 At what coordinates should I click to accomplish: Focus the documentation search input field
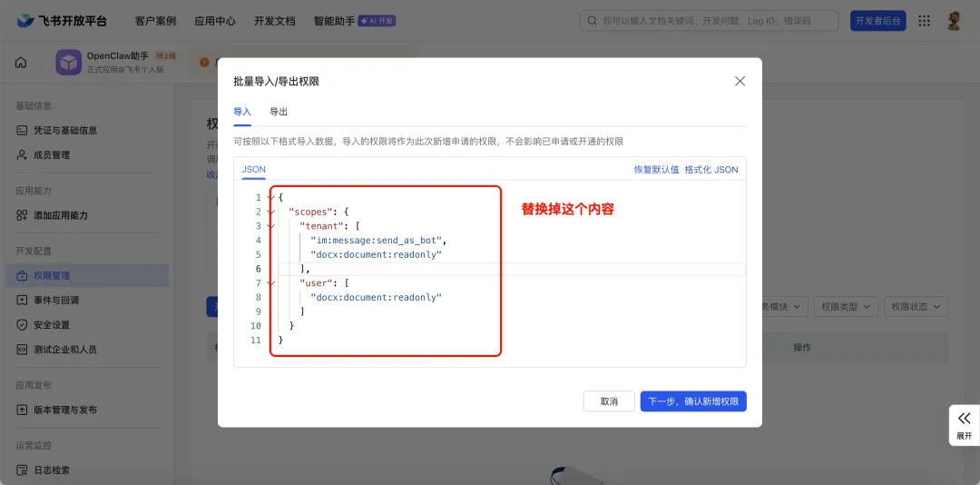710,21
